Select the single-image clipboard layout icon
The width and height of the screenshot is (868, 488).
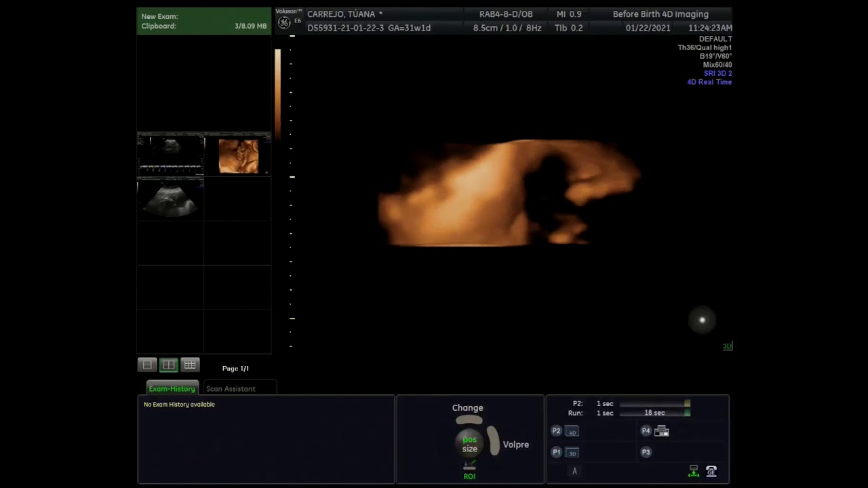147,365
